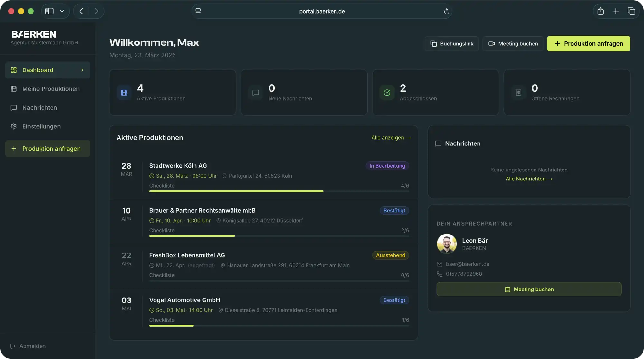
Task: Click Safari's share icon
Action: [601, 11]
